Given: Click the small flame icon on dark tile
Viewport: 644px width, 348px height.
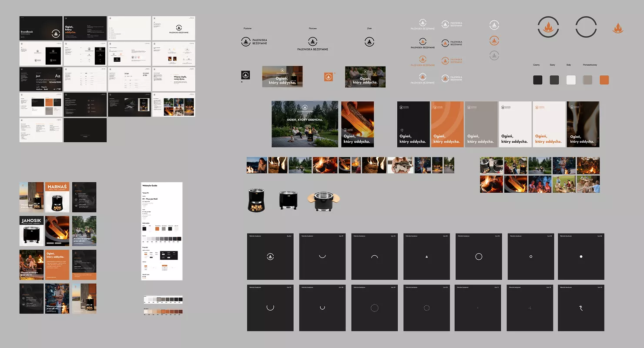Looking at the screenshot, I should 426,257.
